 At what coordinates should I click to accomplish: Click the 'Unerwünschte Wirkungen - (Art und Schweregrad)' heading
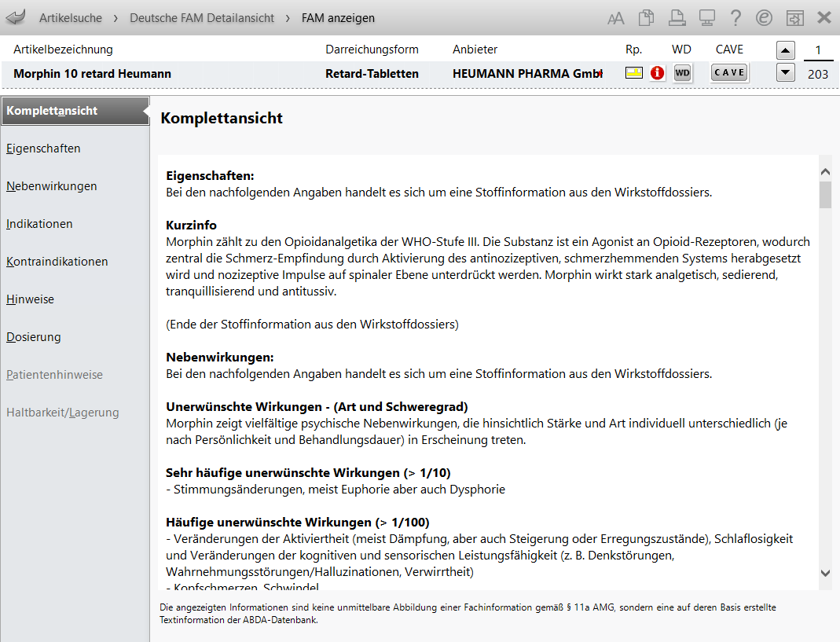(x=317, y=407)
